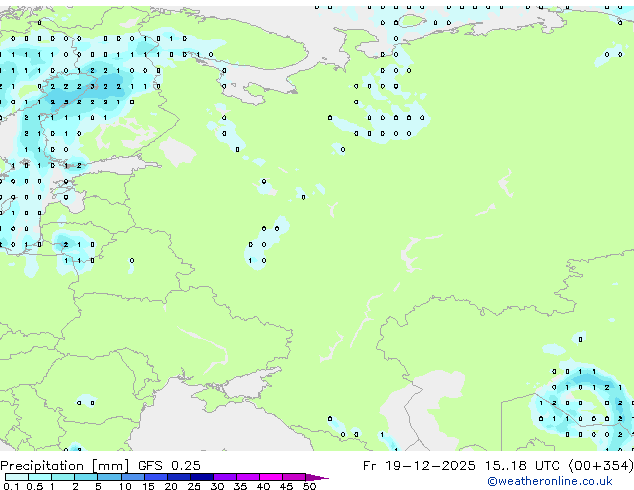Screen dimensions: 634x490
Task: Select the 25–30 mm dark blue swatch
Action: 201,477
